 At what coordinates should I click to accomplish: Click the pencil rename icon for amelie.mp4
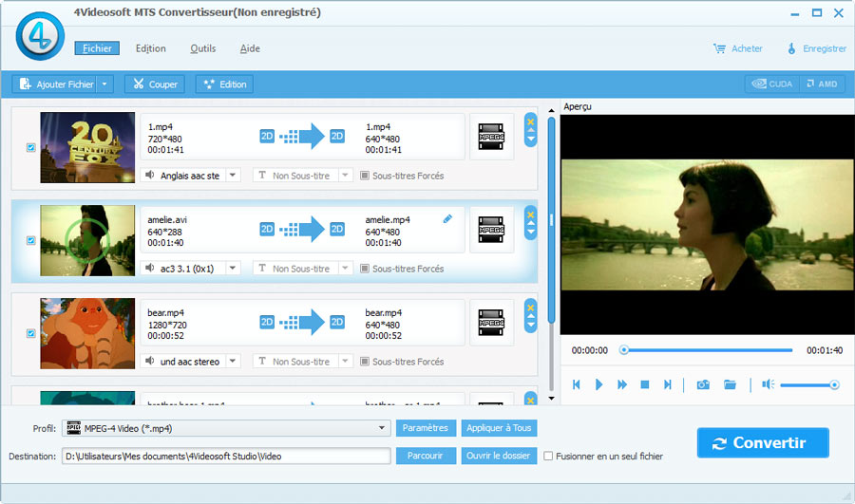[x=447, y=219]
